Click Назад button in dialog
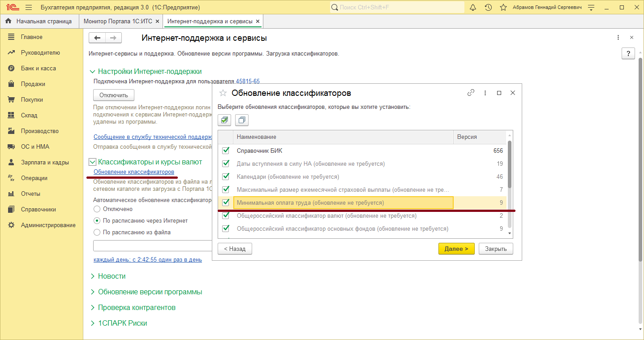The height and width of the screenshot is (340, 644). click(x=235, y=249)
